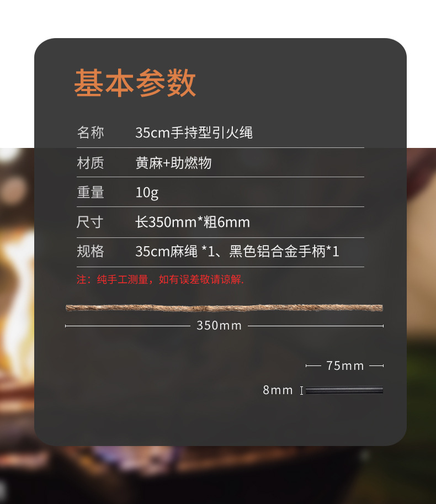436x504 pixels.
Task: Click the 35cm手持型引火绳 product name text
Action: tap(194, 132)
